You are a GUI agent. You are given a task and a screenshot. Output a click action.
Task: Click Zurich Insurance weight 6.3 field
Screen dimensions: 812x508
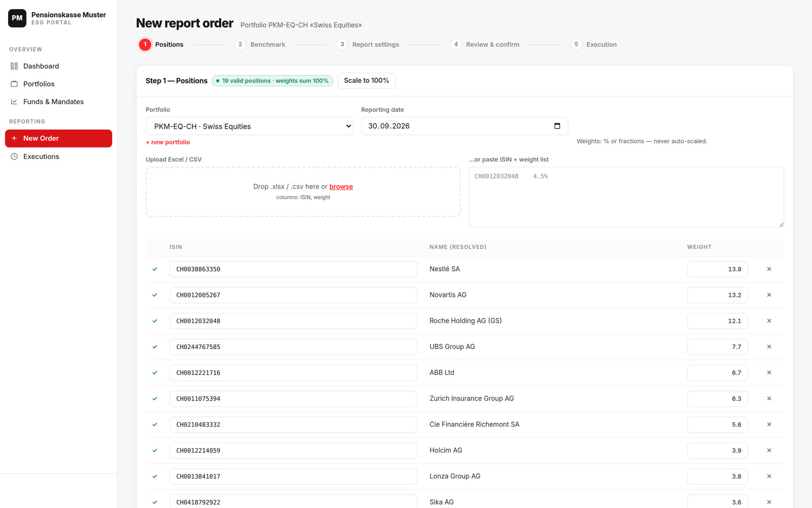(x=717, y=399)
